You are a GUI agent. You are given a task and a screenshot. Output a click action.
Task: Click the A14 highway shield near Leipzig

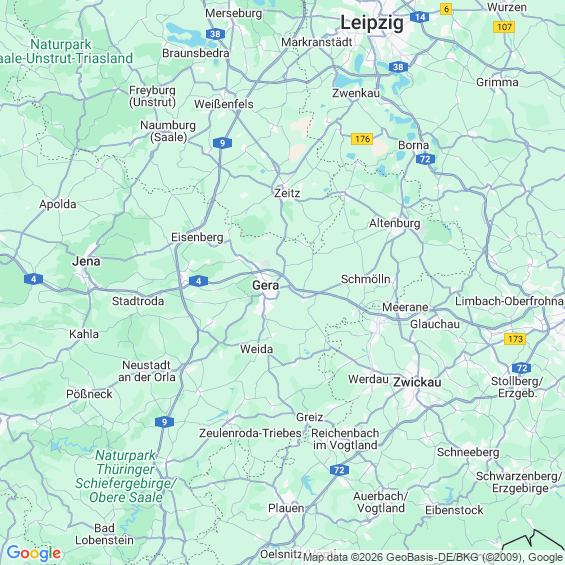420,17
